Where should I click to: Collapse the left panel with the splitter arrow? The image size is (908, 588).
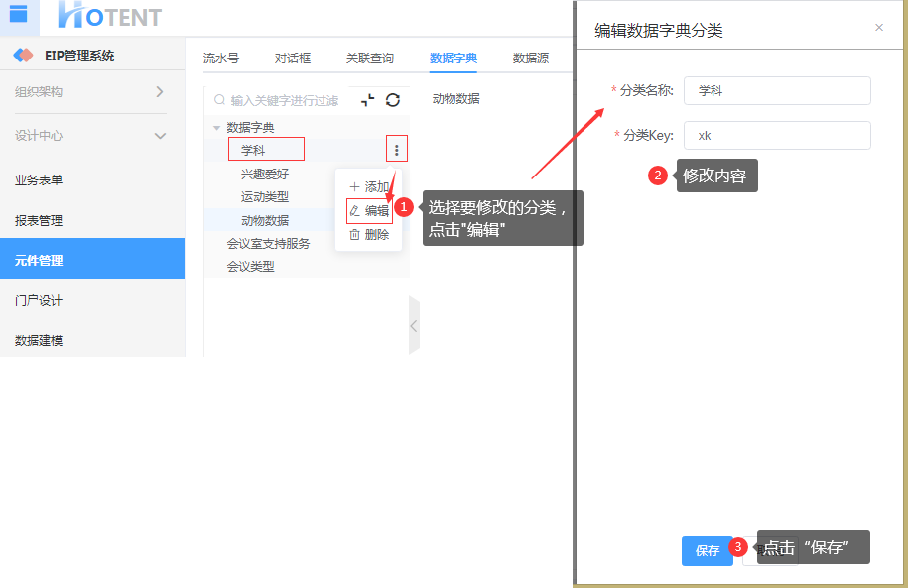pos(414,325)
